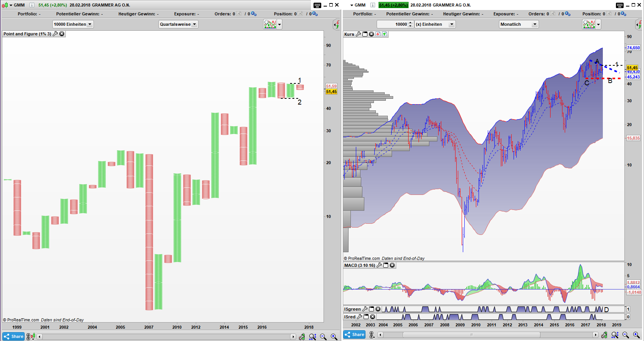This screenshot has height=341, width=644.
Task: Toggle maximize on the ISgreen panel
Action: [371, 309]
